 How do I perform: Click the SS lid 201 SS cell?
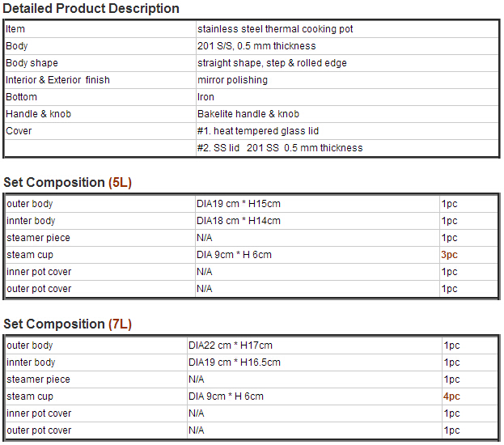point(347,148)
